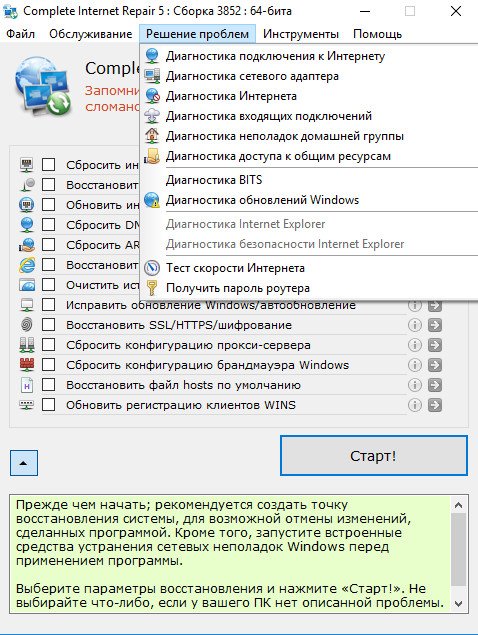Click the house icon for homegroup diagnostics
The height and width of the screenshot is (635, 478).
click(x=152, y=136)
